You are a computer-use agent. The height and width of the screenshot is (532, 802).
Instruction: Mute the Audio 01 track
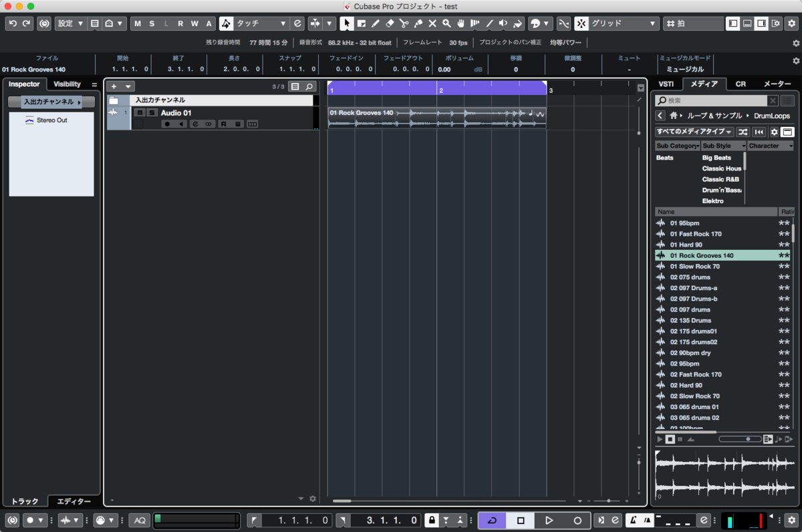(x=140, y=113)
